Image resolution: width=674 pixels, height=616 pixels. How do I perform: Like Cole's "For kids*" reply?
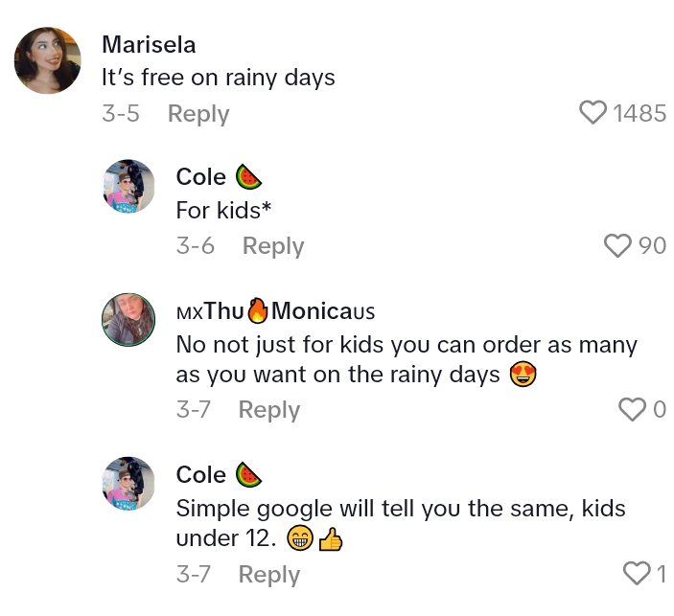click(618, 246)
